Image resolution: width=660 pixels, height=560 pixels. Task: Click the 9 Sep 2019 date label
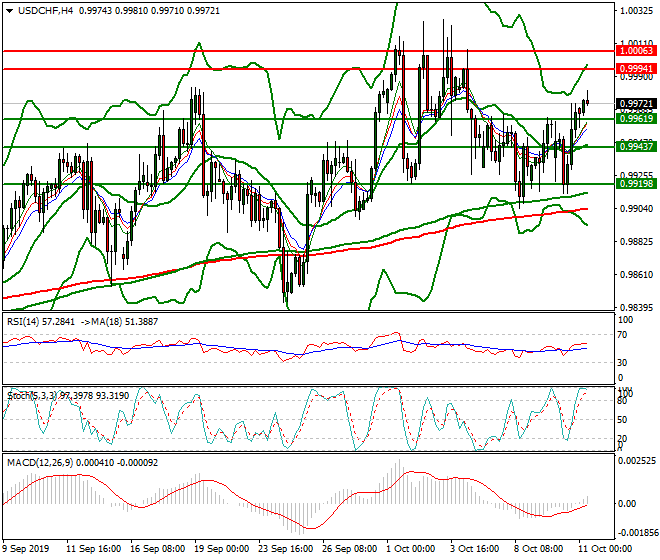[25, 549]
